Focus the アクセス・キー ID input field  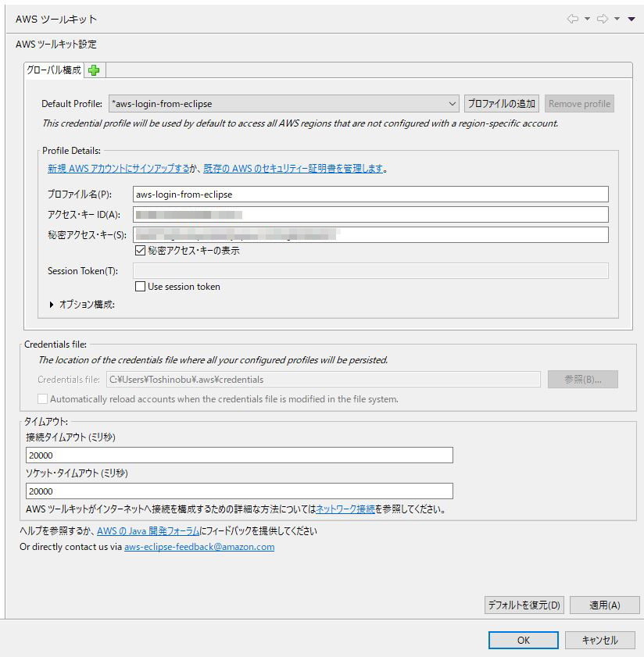click(370, 215)
